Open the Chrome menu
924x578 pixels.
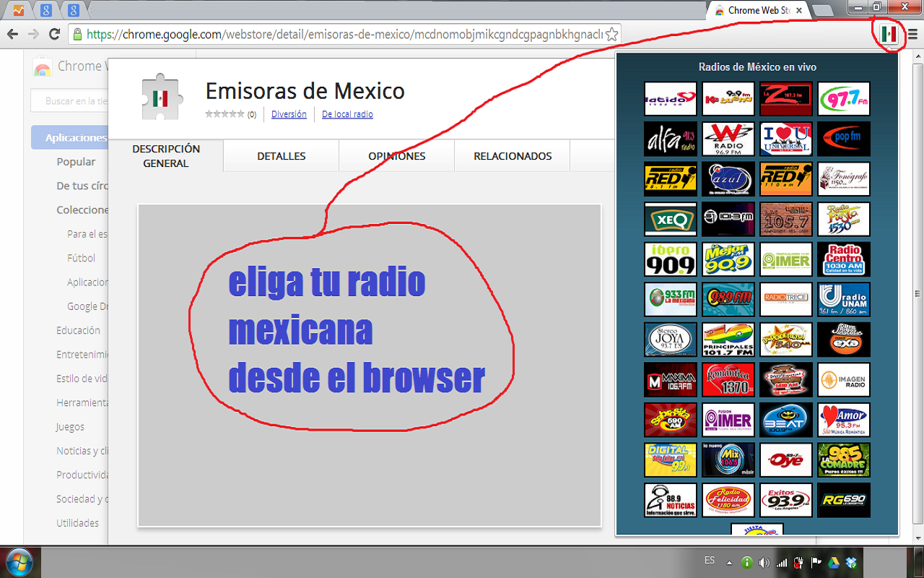[913, 34]
